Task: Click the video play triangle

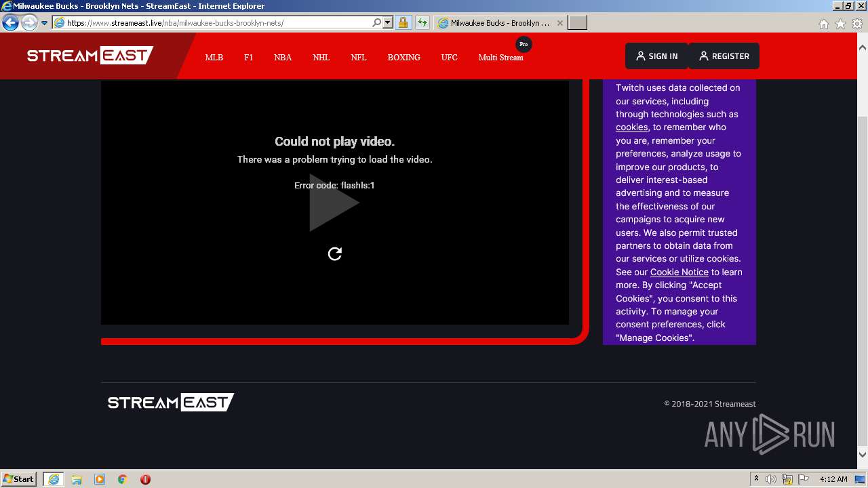Action: 334,203
